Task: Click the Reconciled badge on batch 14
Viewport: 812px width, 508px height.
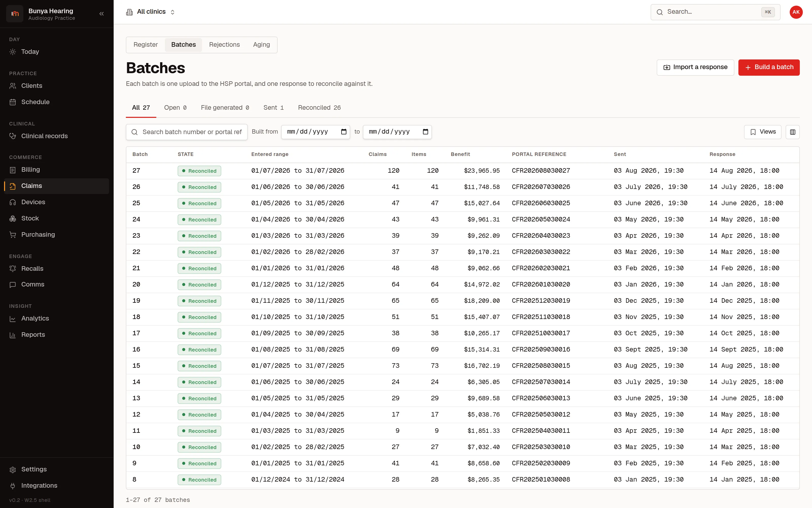Action: 199,382
